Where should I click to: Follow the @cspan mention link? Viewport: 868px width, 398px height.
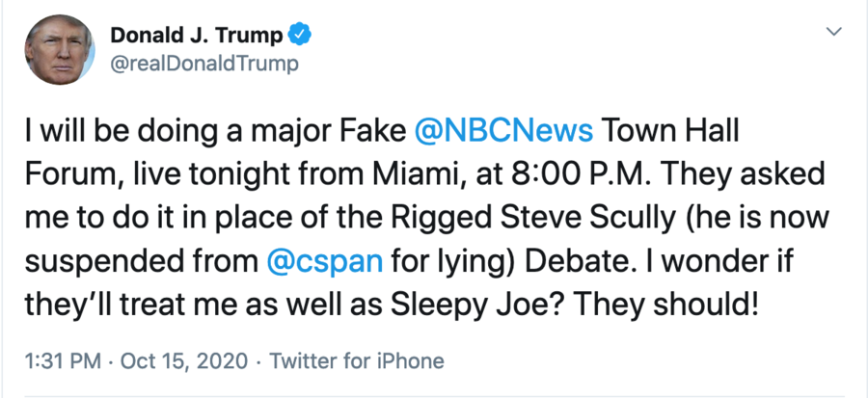[324, 261]
